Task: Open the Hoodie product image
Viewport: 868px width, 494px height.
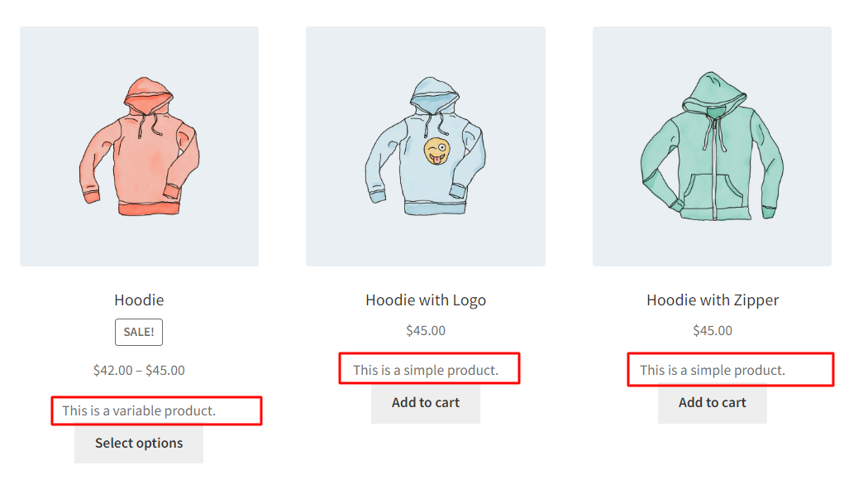Action: tap(138, 145)
